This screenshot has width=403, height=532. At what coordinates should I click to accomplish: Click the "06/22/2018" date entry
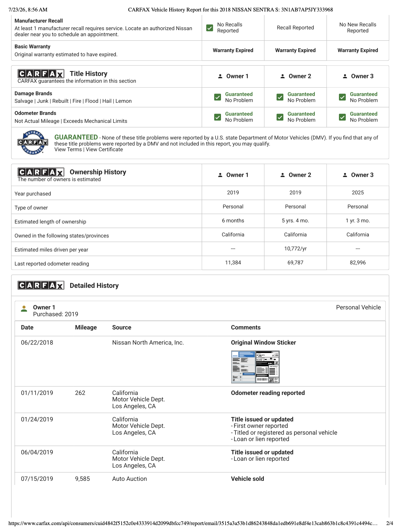[37, 343]
